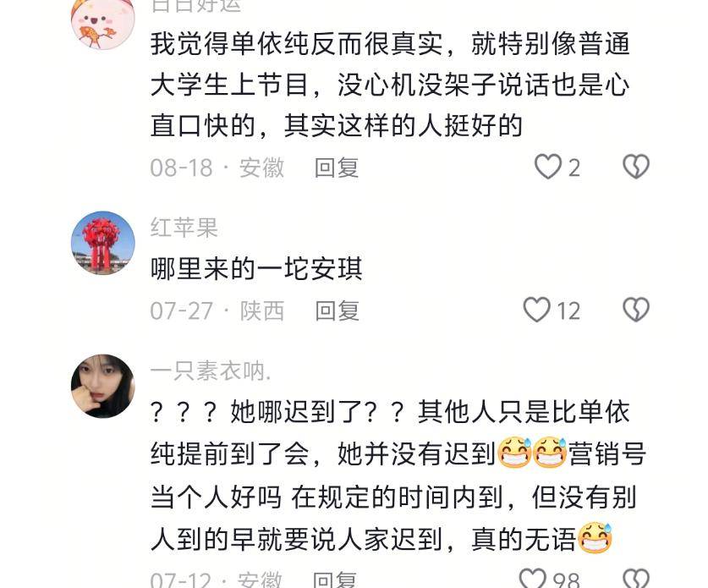
Task: Dislike the bottom comment by 一只素衣呐
Action: coord(636,578)
